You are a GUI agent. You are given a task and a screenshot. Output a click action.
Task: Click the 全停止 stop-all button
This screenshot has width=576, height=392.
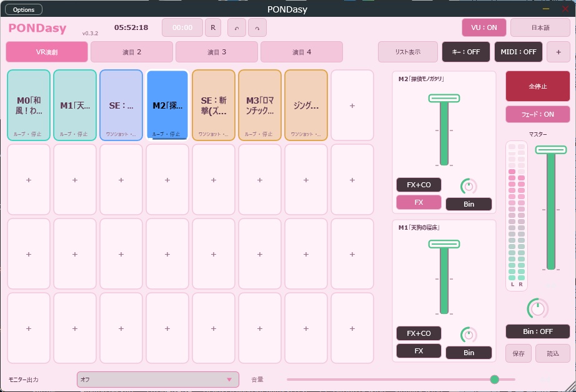[538, 86]
